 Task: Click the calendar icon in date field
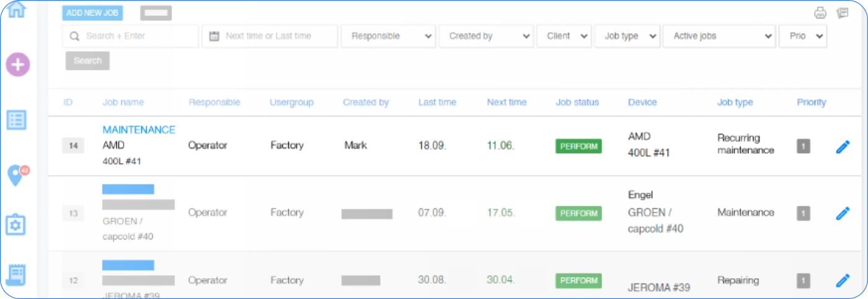click(214, 36)
